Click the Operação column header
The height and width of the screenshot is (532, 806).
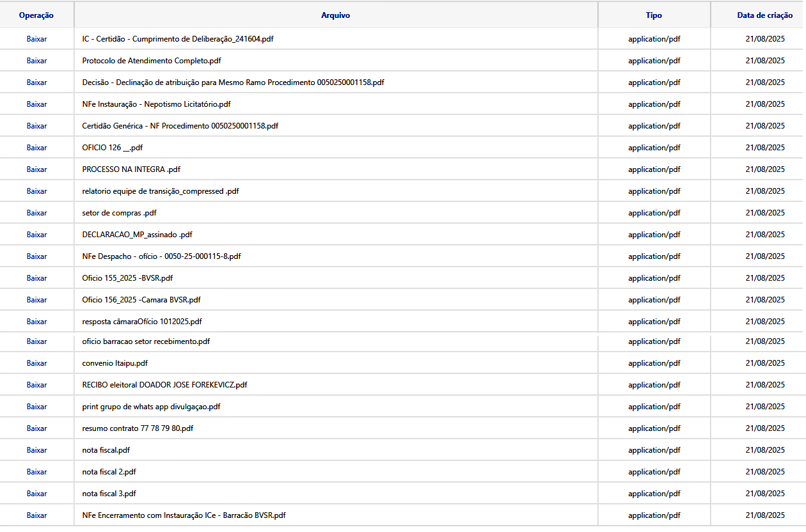click(36, 15)
